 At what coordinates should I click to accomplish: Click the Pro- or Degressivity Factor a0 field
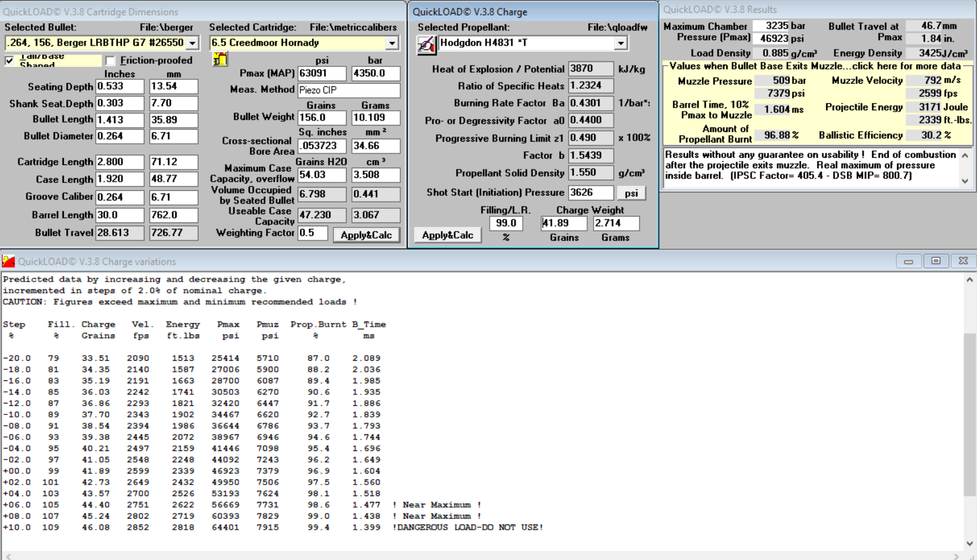point(591,121)
